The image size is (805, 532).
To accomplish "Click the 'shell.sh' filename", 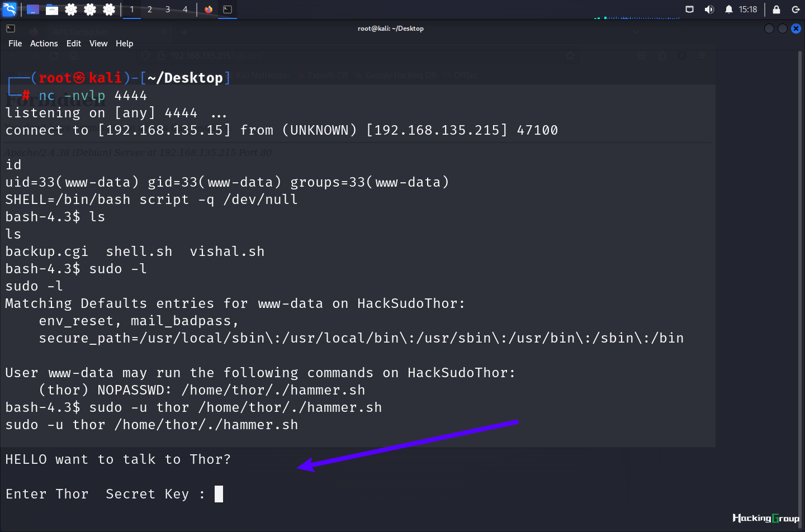I will tap(139, 251).
